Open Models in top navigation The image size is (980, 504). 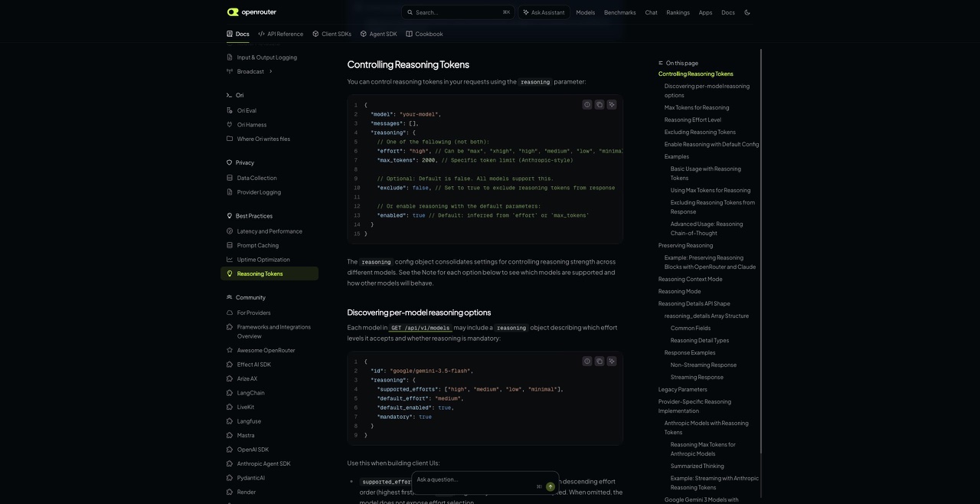[x=586, y=12]
